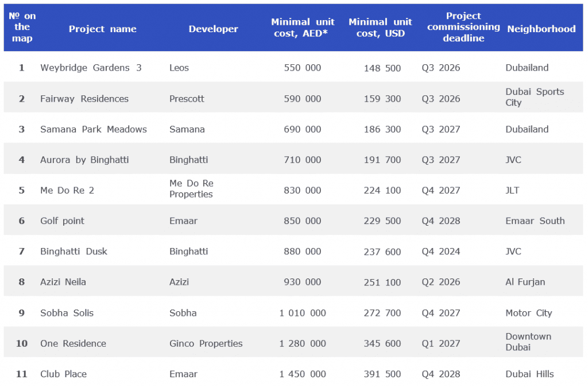
Task: Click the 'Neighborhood' column header
Action: pyautogui.click(x=541, y=29)
